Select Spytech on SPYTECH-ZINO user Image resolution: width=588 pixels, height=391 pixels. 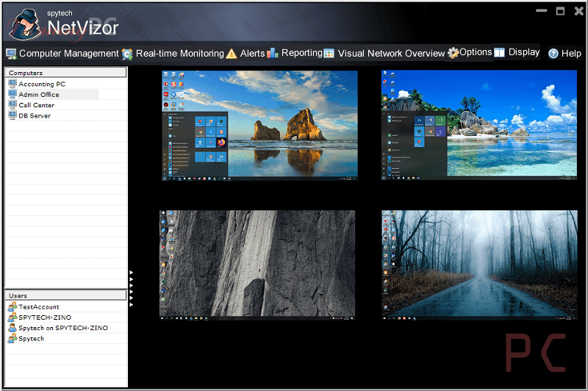coord(66,328)
